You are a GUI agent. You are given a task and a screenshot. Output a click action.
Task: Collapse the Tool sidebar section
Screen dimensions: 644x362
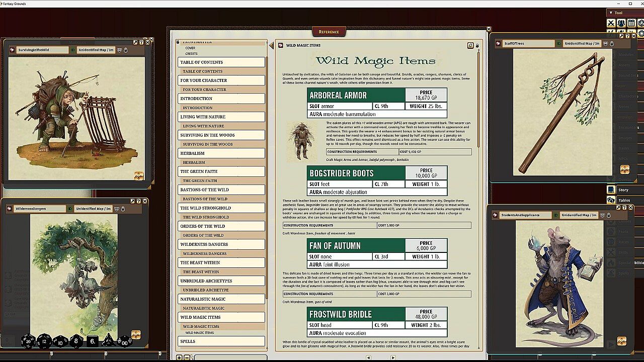(x=611, y=13)
